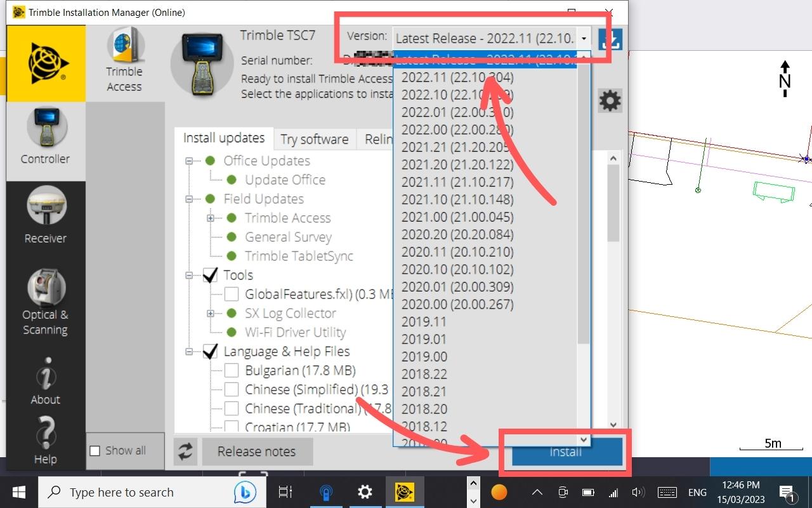The width and height of the screenshot is (812, 508).
Task: Open Bing chat icon in search box
Action: pos(244,492)
